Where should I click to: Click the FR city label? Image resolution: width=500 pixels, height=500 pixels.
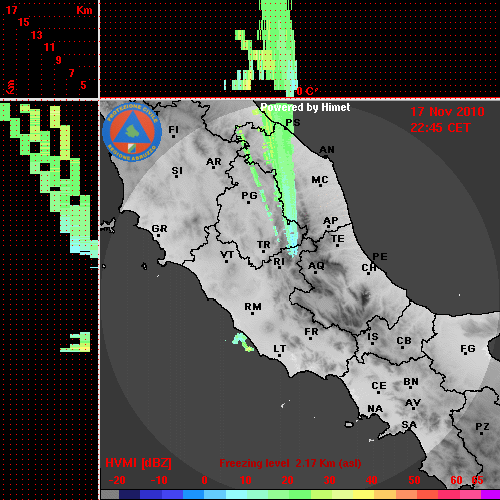tap(311, 332)
